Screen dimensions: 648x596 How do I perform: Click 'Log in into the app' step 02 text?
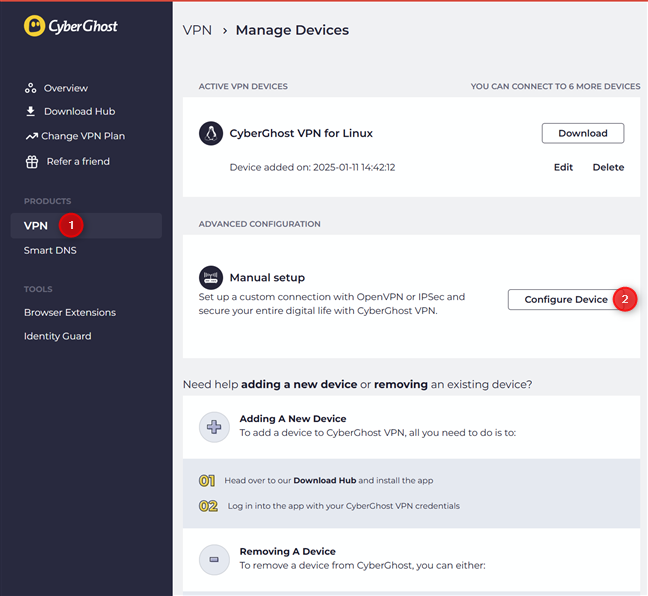pos(343,506)
